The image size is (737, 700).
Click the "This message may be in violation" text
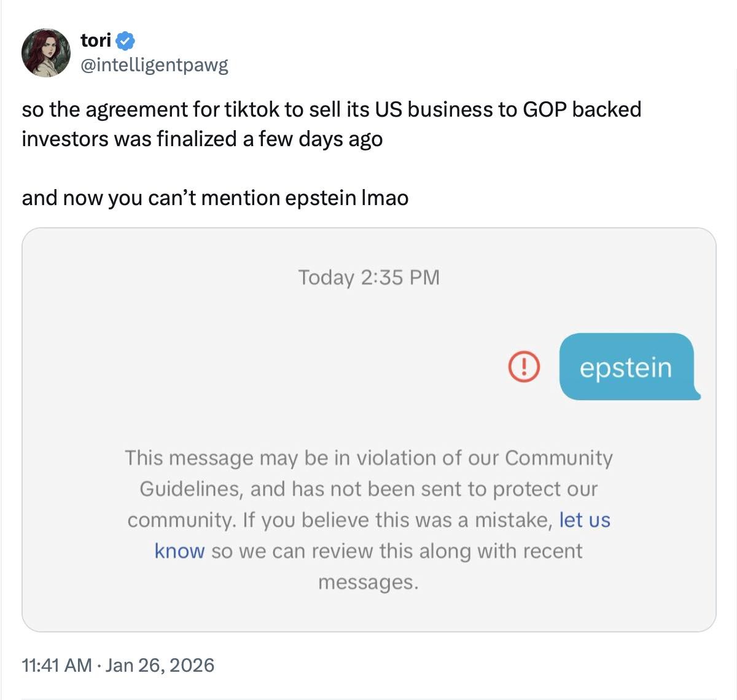click(x=246, y=458)
